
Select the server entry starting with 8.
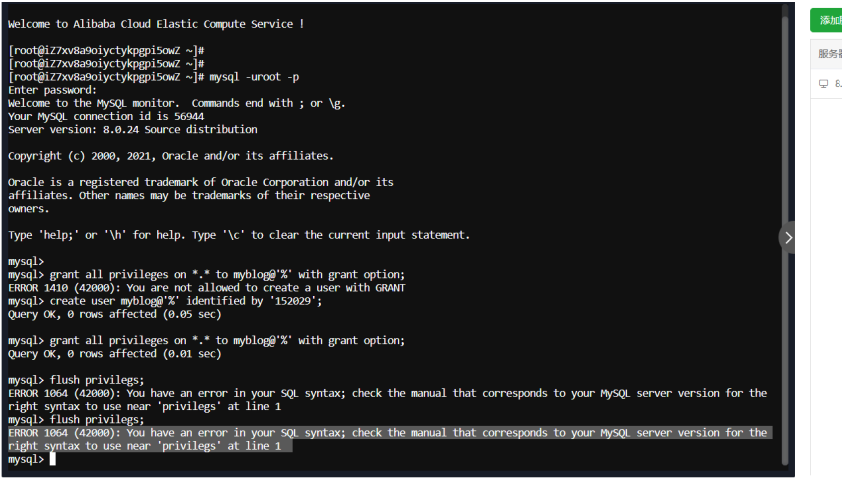[x=837, y=84]
